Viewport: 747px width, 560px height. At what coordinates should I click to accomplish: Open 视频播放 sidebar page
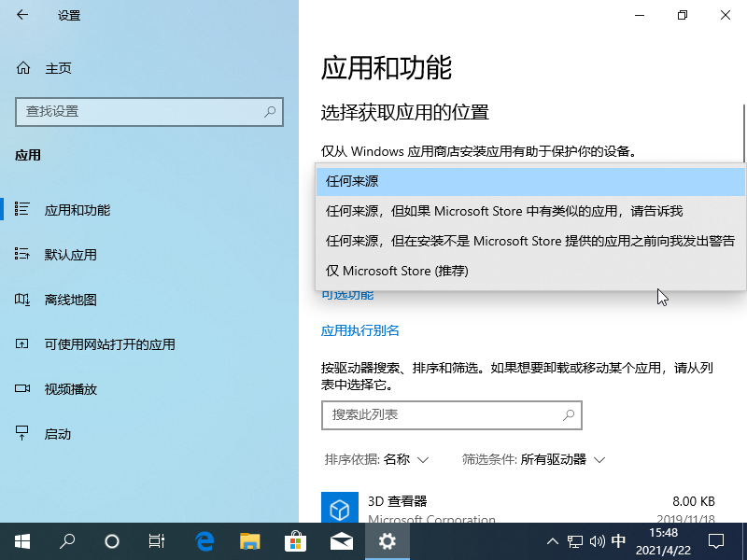pos(149,388)
